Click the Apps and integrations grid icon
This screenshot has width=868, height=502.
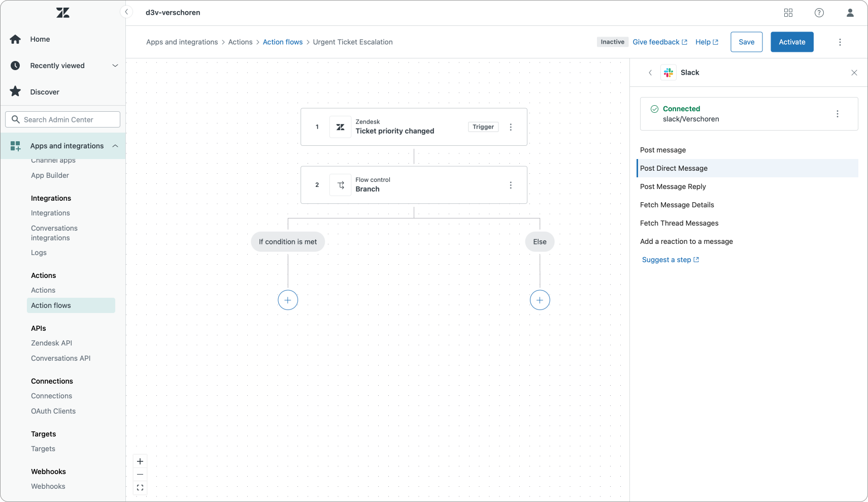click(15, 146)
